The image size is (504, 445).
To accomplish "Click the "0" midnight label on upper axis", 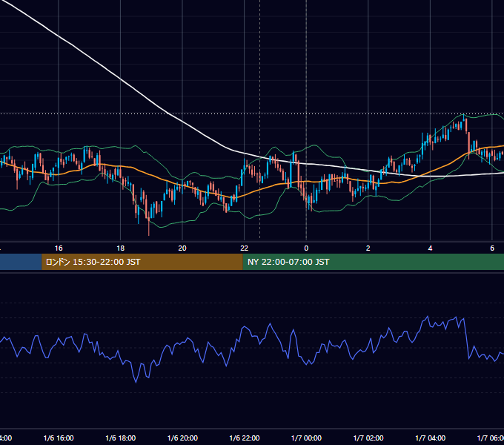I will tap(306, 248).
